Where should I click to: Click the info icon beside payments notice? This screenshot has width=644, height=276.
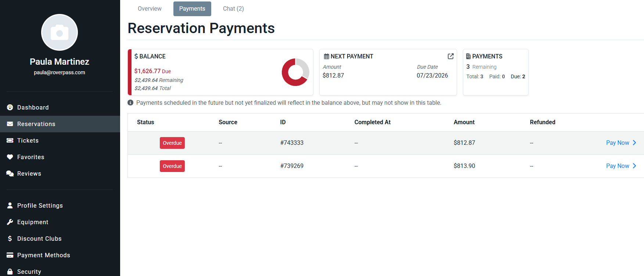pyautogui.click(x=130, y=103)
